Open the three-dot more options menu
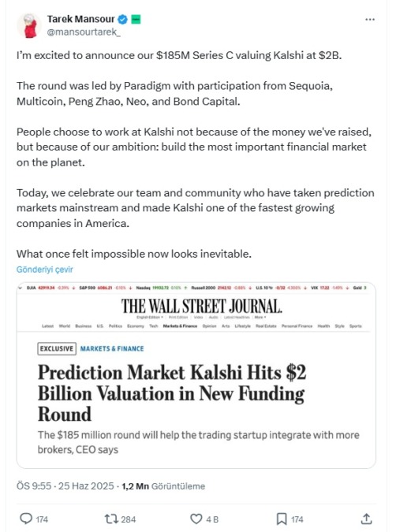 (370, 20)
